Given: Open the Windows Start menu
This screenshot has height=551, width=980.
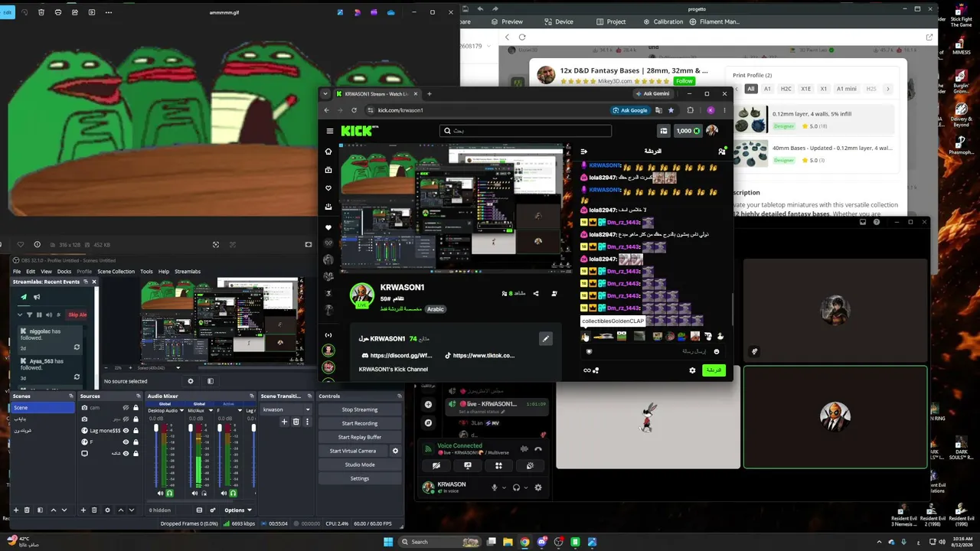Looking at the screenshot, I should coord(388,542).
